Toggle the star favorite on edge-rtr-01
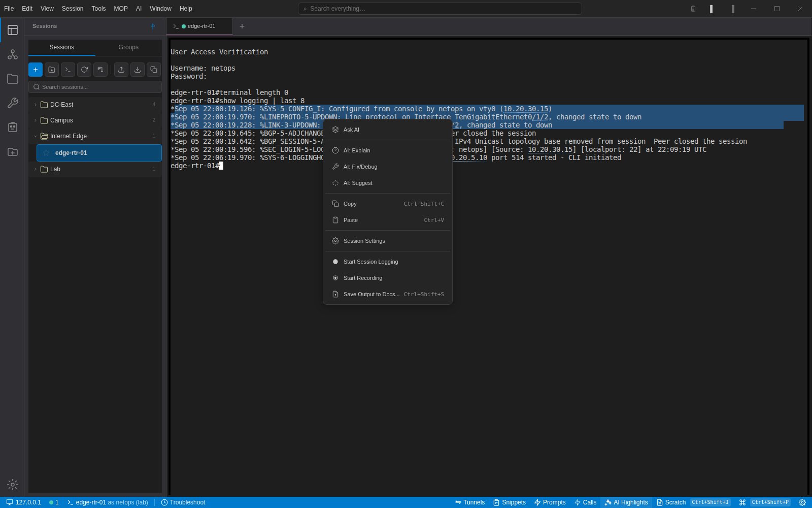Screen dimensions: 812x508 pyautogui.click(x=46, y=153)
